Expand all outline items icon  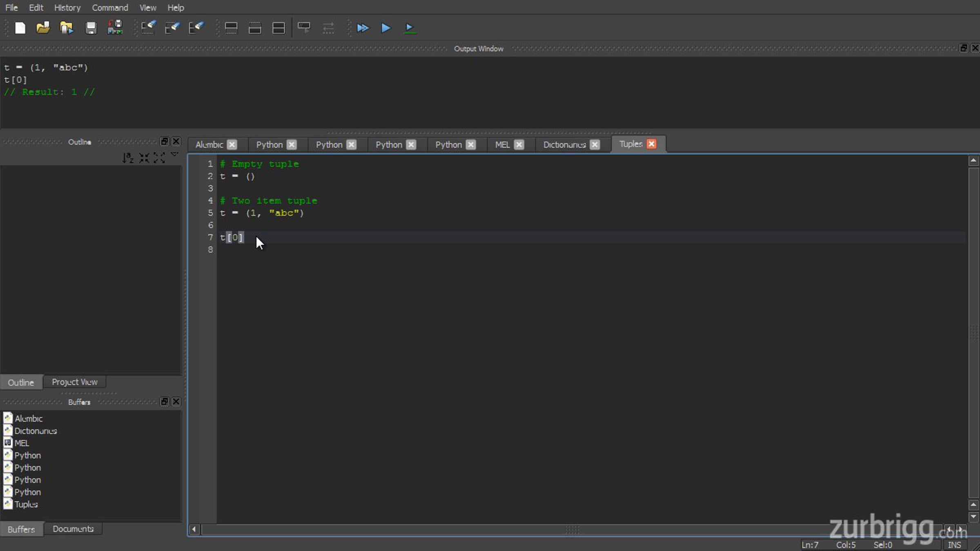pos(159,158)
